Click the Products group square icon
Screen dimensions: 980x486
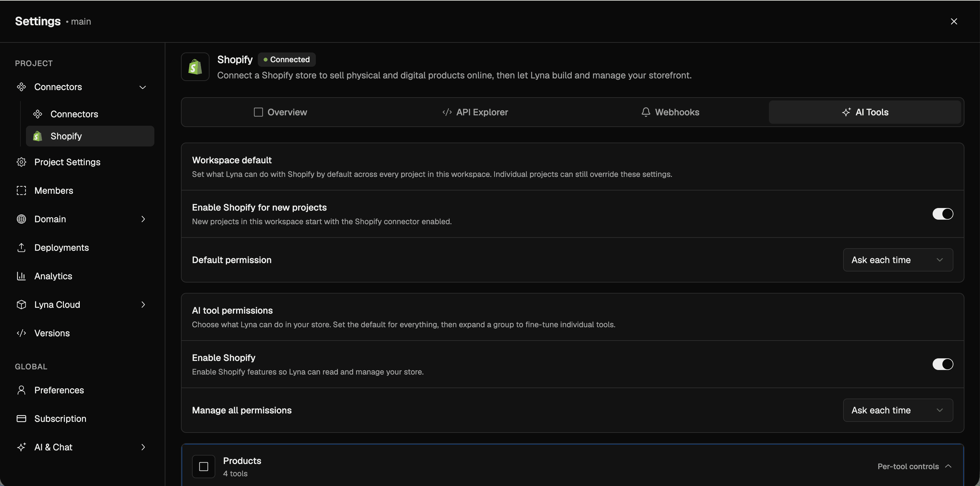pyautogui.click(x=204, y=467)
